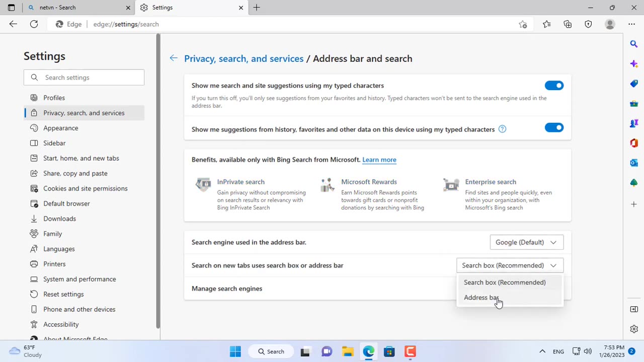
Task: Open Default browser settings section
Action: tap(84, 203)
